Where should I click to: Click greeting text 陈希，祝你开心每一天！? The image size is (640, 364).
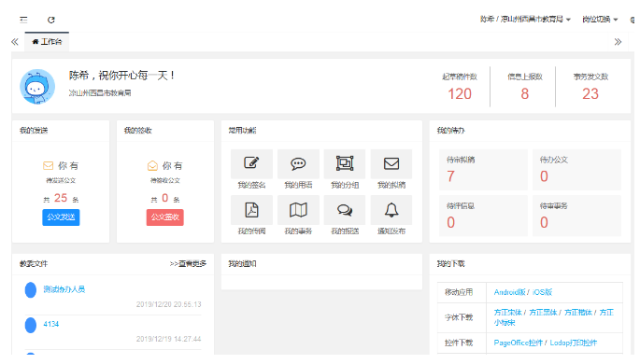coord(122,76)
